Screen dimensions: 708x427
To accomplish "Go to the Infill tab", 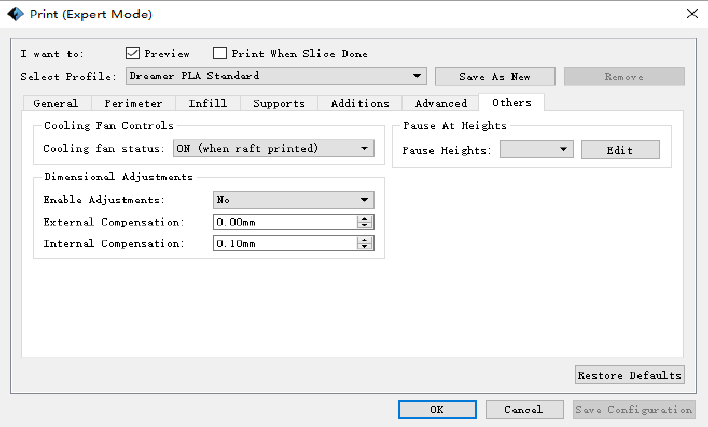I will coord(207,103).
